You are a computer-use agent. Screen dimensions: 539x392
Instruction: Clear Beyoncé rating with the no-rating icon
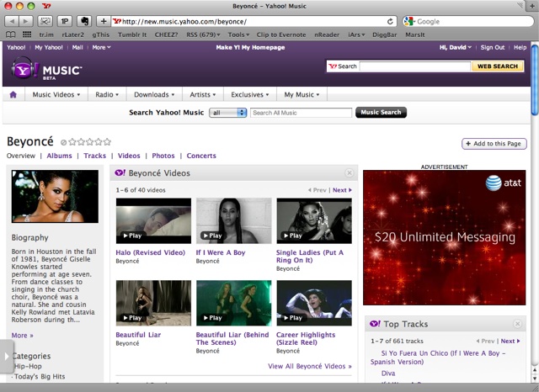pos(63,142)
